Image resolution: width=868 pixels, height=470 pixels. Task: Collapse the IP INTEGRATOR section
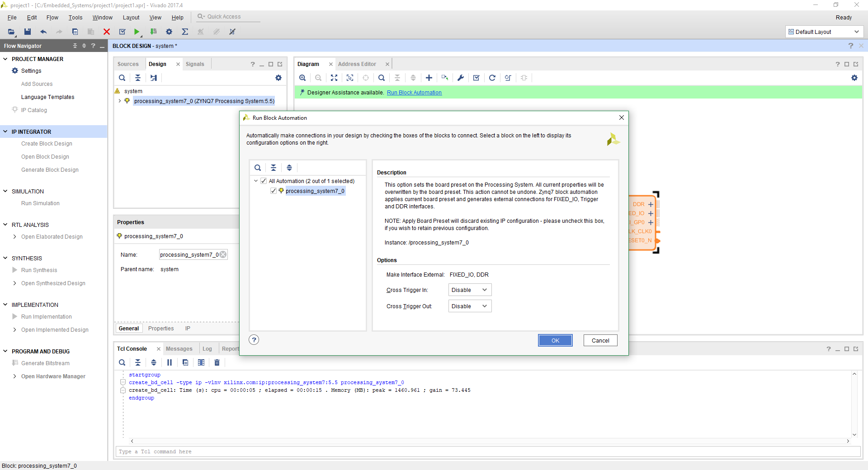click(x=5, y=132)
